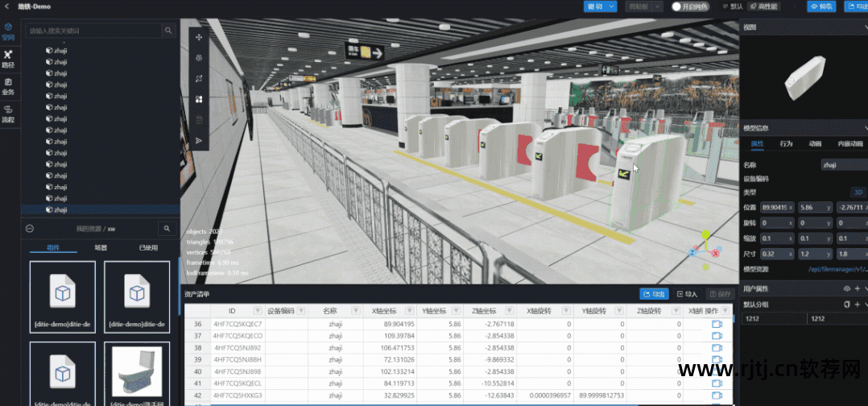Screen dimensions: 868x406
Task: Click the send arrow icon in viewport toolbar
Action: [199, 141]
